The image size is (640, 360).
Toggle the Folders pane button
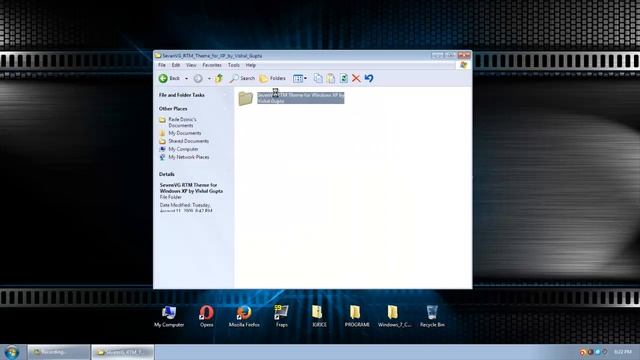(272, 78)
